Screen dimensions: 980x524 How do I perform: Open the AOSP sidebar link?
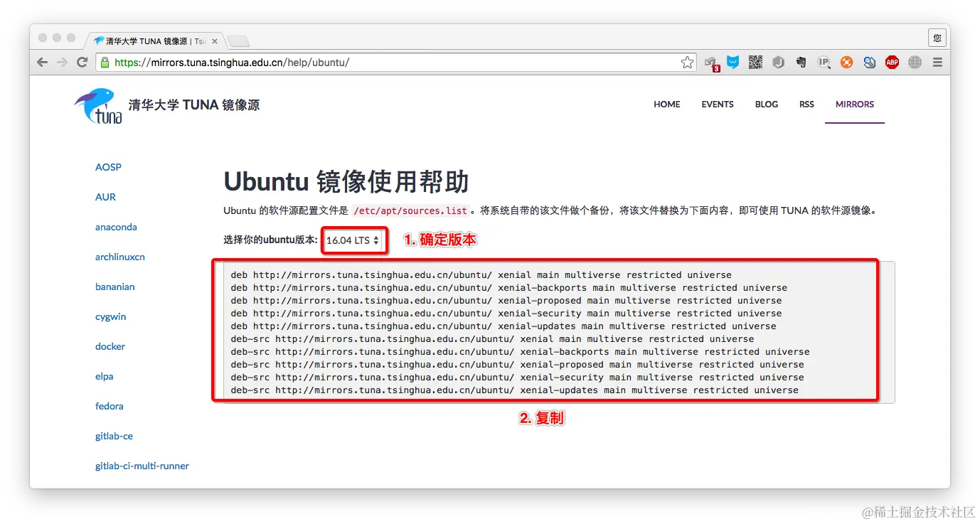(x=108, y=167)
